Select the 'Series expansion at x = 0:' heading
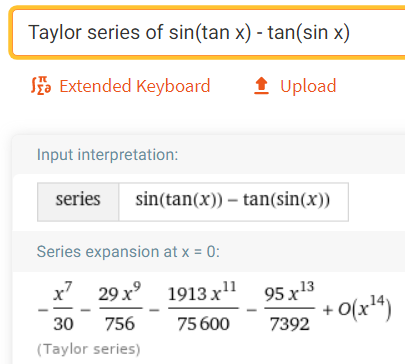This screenshot has height=364, width=405. (128, 251)
